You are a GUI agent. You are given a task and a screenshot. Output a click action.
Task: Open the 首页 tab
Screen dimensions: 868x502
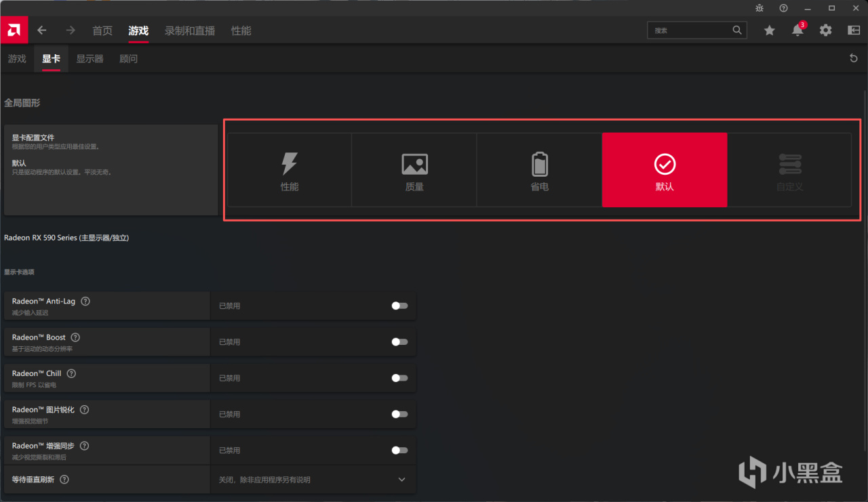click(102, 30)
